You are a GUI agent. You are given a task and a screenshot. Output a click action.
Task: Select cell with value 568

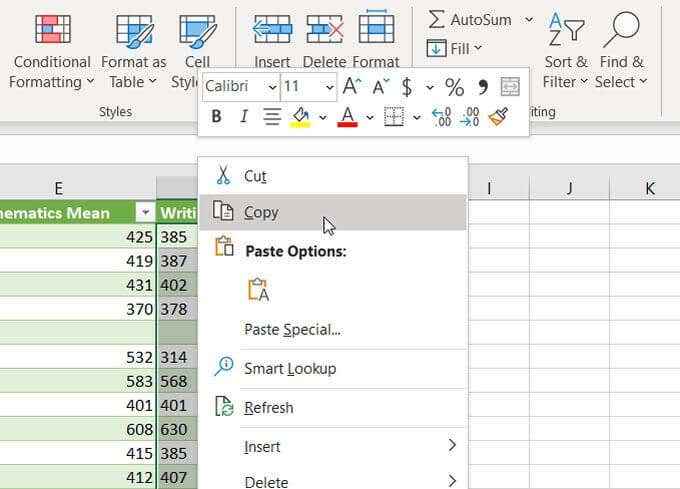coord(177,381)
